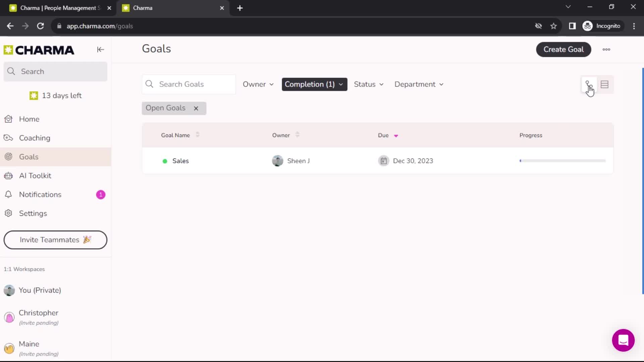Toggle the Completion filter active state
Viewport: 644px width, 362px height.
click(314, 84)
